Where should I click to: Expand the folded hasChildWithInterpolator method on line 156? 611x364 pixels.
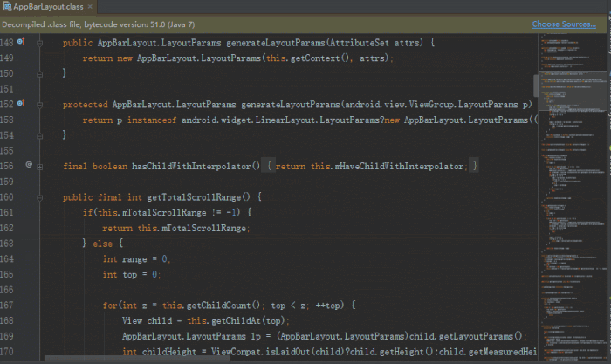pos(40,167)
